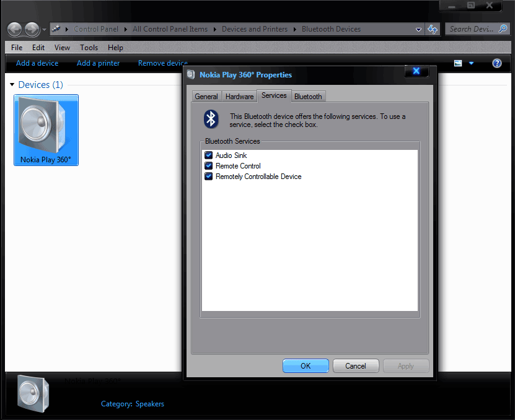Open recent pages dropdown beside navigation arrows

click(x=45, y=30)
